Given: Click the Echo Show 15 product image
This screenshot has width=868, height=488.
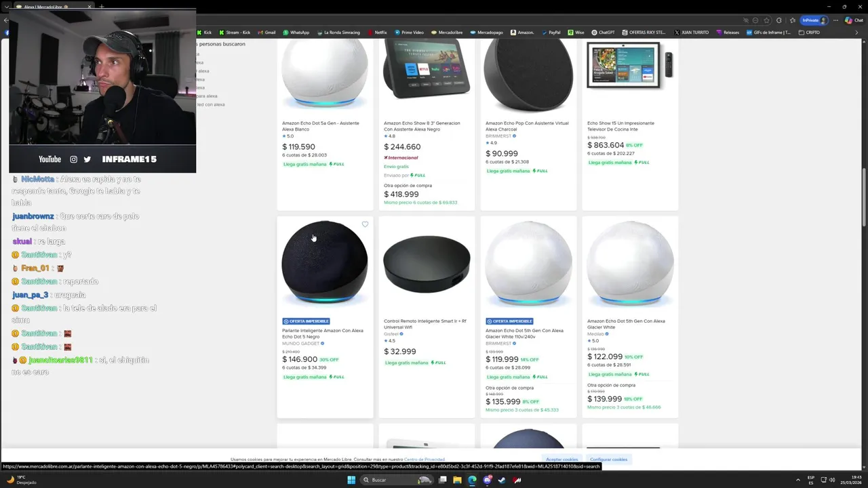Looking at the screenshot, I should tap(630, 65).
